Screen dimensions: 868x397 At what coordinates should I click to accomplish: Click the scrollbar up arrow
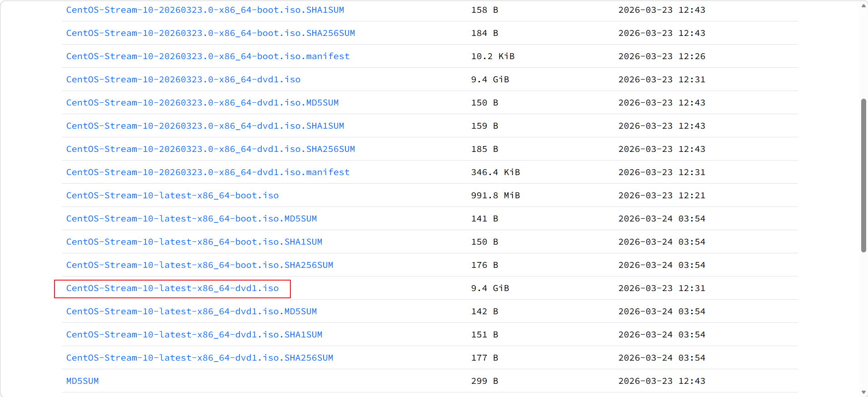863,6
